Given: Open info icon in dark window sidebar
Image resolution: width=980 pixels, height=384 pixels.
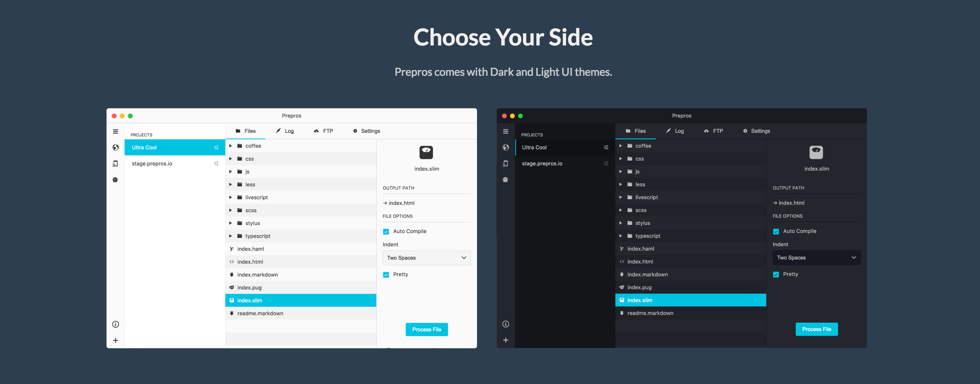Looking at the screenshot, I should [506, 324].
